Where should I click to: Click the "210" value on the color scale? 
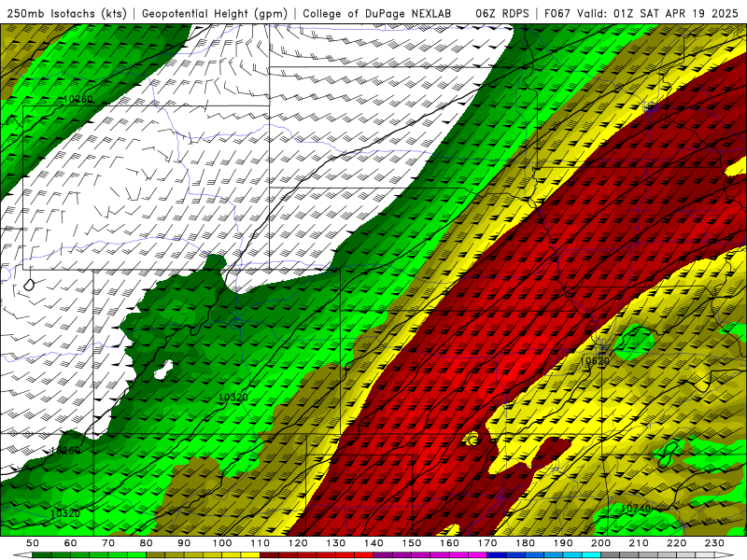639,543
